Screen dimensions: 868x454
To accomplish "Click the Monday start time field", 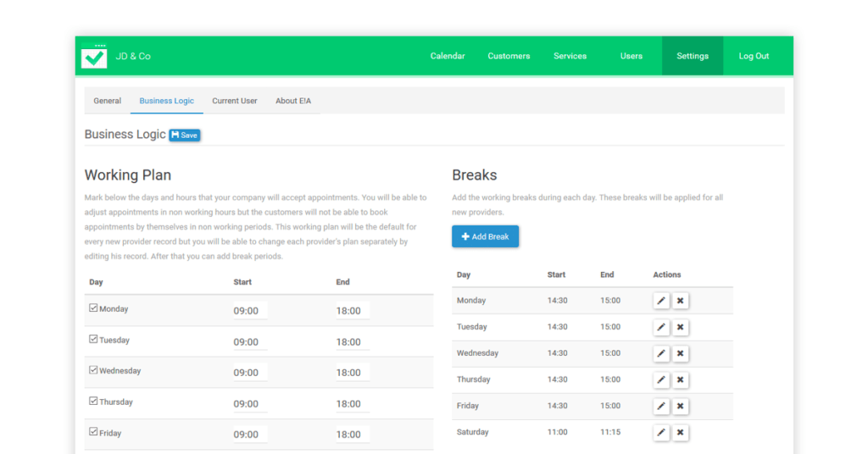I will pyautogui.click(x=249, y=311).
